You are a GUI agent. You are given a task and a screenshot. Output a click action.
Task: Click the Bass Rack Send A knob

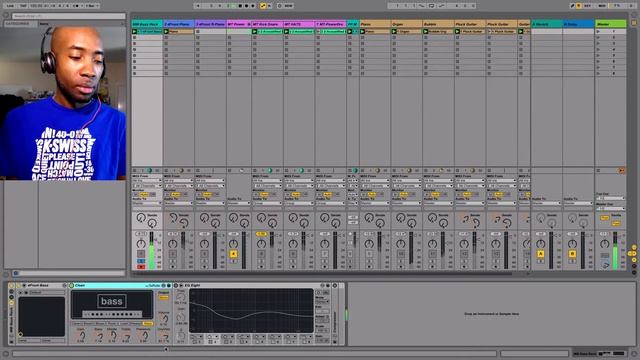(141, 218)
